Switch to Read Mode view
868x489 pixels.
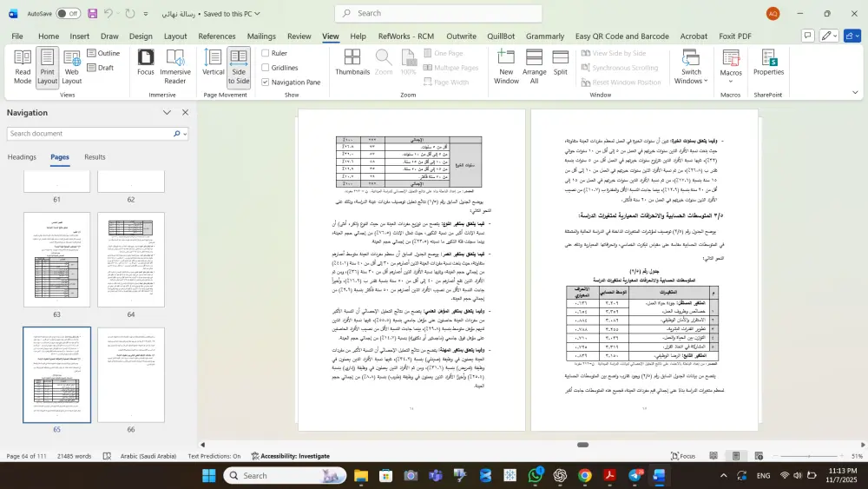(x=23, y=67)
